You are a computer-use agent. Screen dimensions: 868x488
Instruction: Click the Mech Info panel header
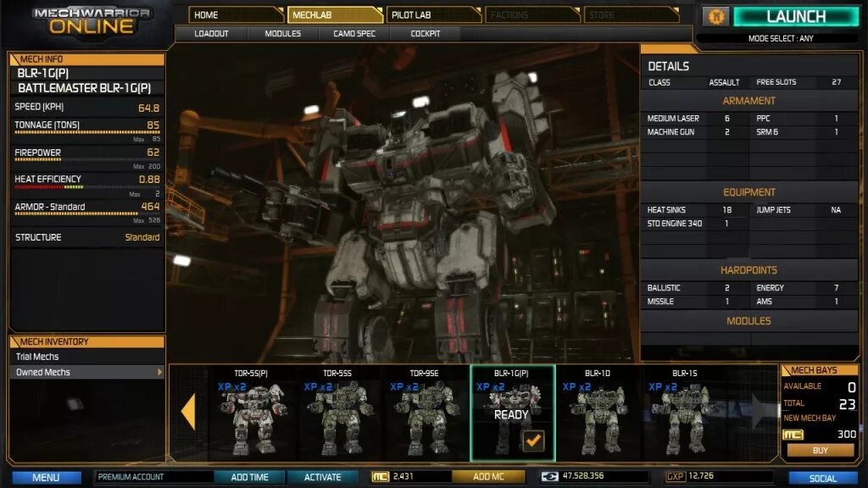tap(87, 59)
